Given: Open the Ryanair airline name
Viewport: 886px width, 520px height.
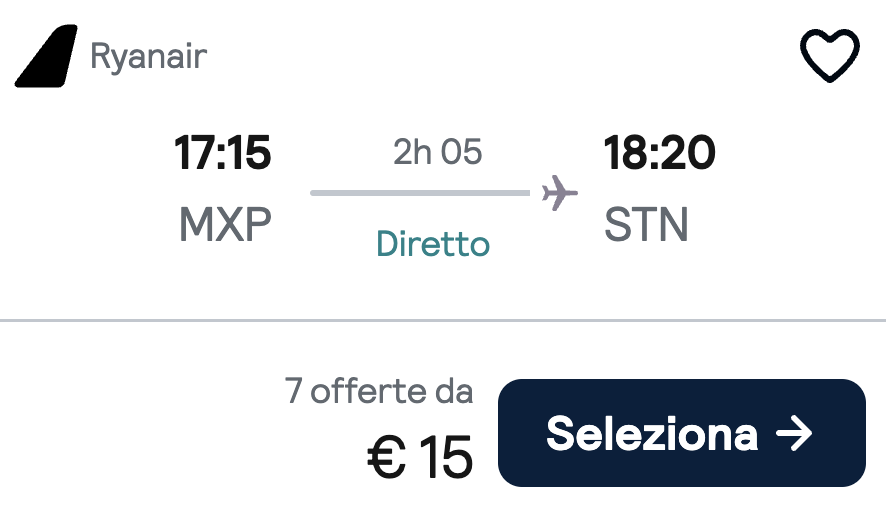Looking at the screenshot, I should 149,57.
